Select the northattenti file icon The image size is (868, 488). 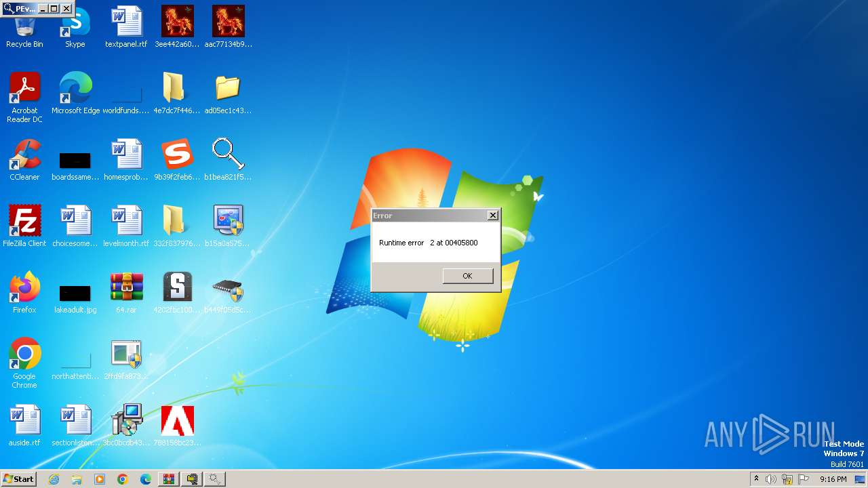[x=75, y=366]
